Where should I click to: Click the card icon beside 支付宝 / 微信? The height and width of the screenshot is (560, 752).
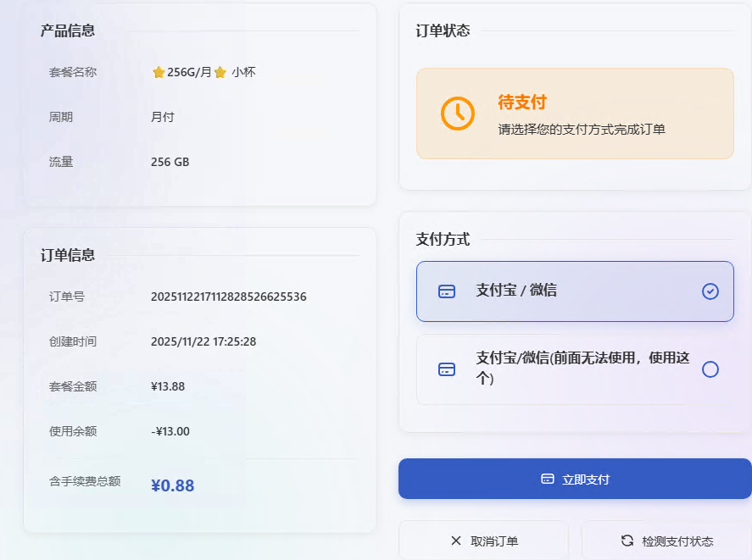(x=447, y=291)
